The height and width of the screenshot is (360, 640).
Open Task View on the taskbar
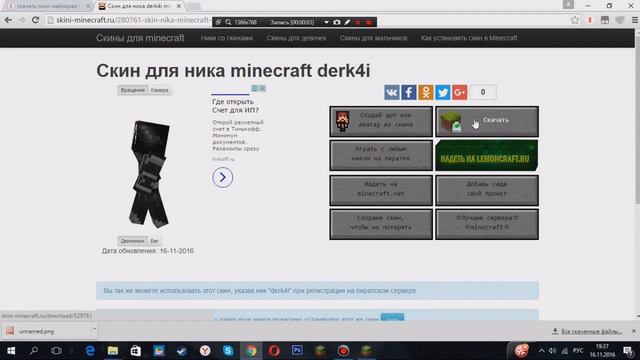click(x=56, y=351)
